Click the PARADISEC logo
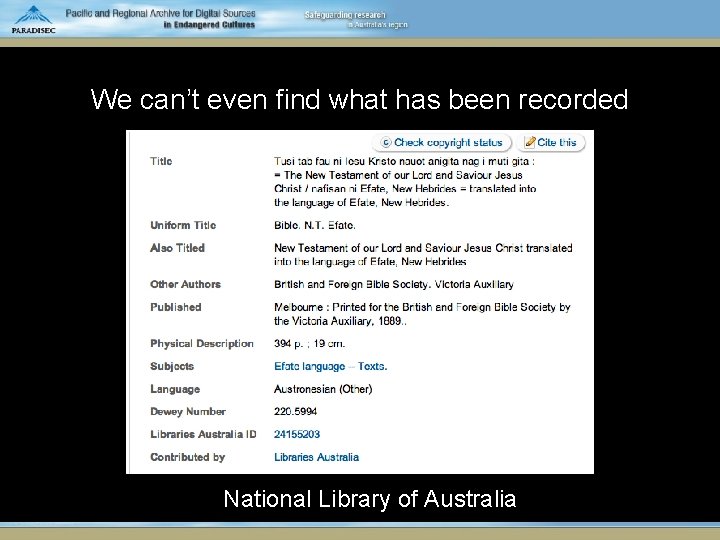Image resolution: width=720 pixels, height=540 pixels. coord(33,20)
